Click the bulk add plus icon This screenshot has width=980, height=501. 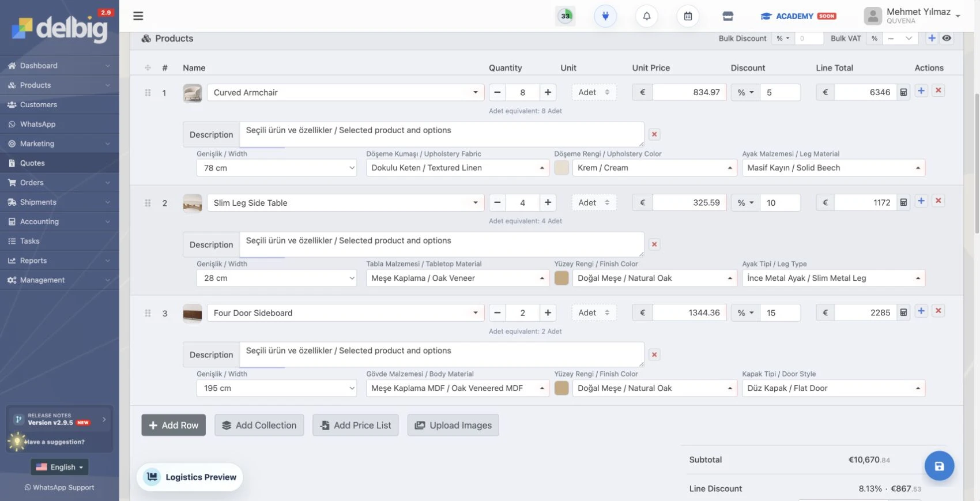point(932,38)
